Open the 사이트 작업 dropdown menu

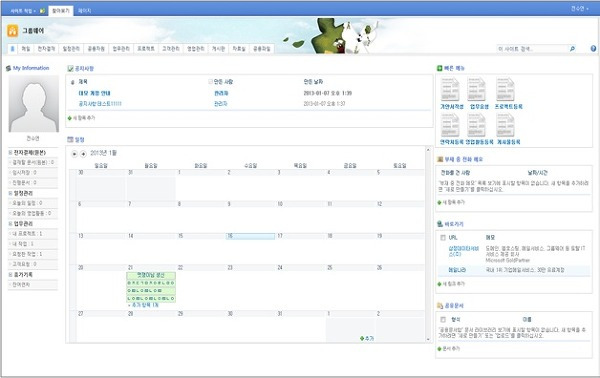pos(23,11)
